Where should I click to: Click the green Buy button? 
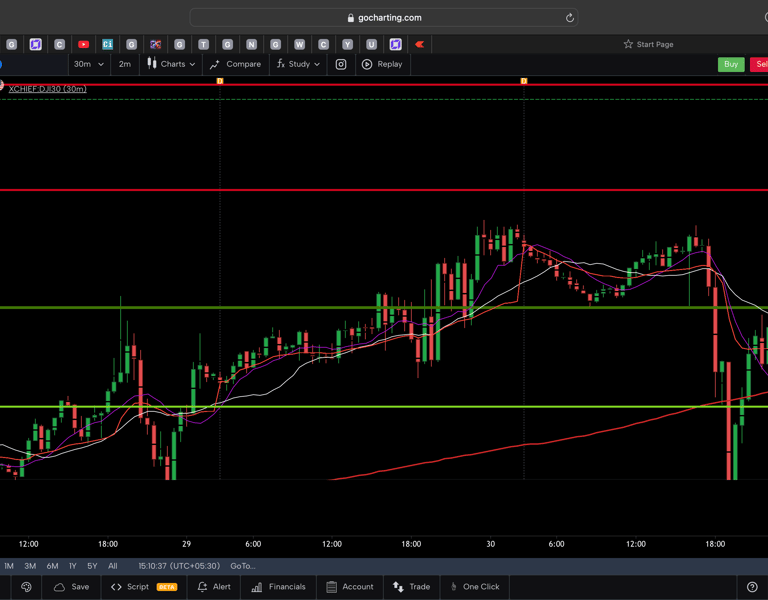tap(731, 64)
